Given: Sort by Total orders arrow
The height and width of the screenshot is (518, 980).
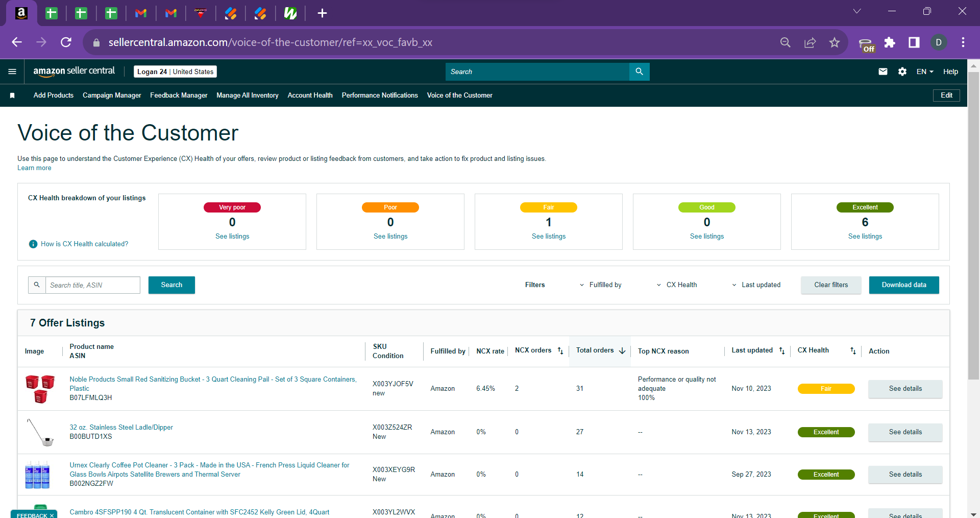Looking at the screenshot, I should pyautogui.click(x=622, y=350).
